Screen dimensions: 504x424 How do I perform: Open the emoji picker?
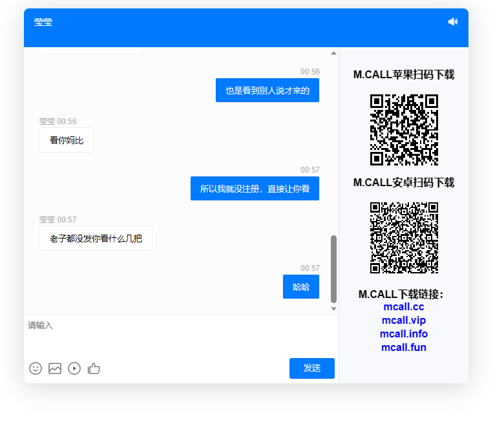tap(36, 368)
